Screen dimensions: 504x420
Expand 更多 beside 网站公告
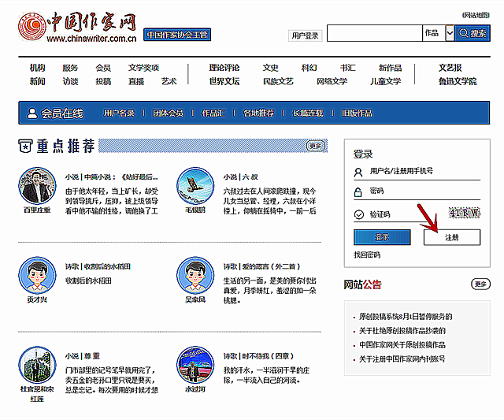click(x=480, y=284)
